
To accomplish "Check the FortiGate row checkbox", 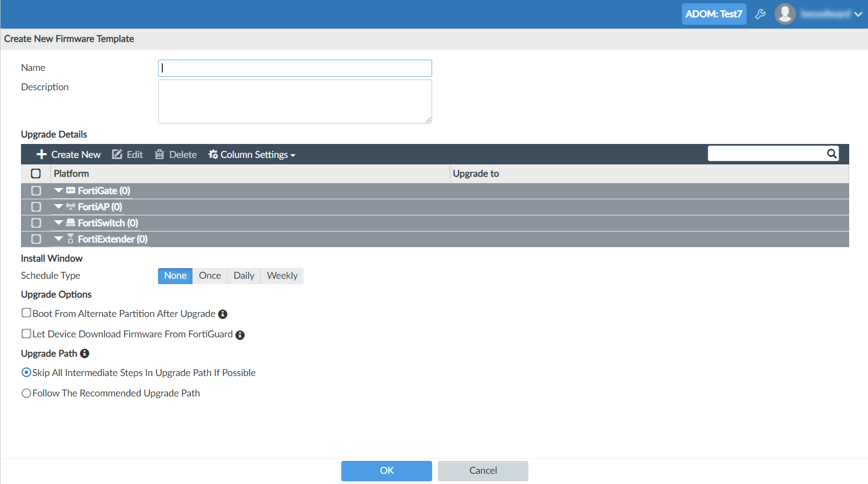I will 36,191.
